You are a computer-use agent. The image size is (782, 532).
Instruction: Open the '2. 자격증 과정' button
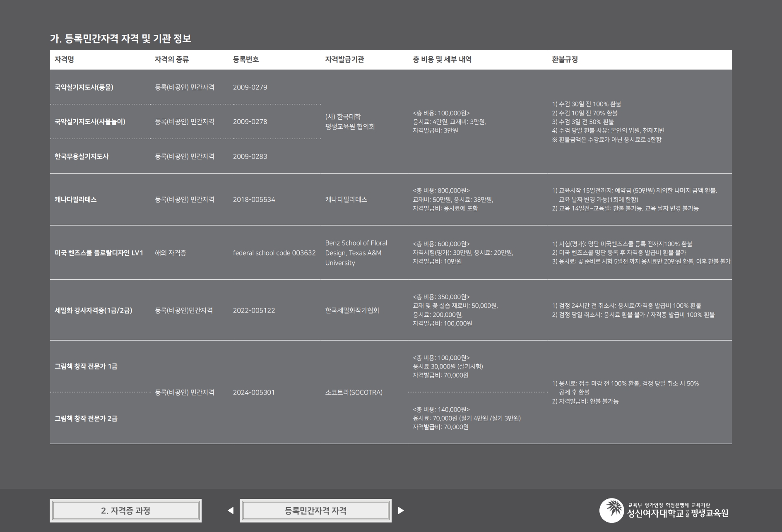coord(125,510)
